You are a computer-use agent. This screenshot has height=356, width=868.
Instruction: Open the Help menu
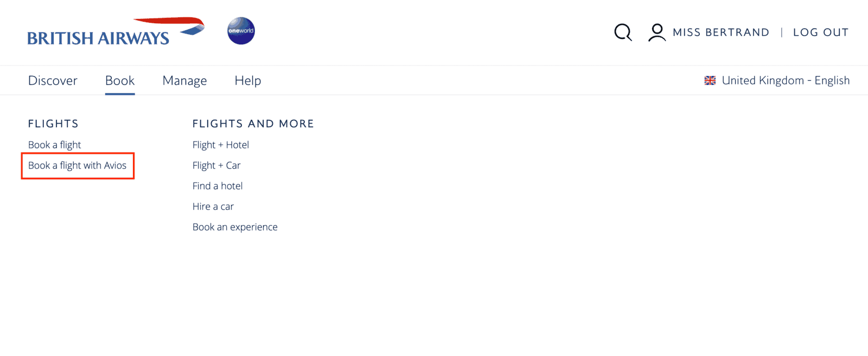248,81
